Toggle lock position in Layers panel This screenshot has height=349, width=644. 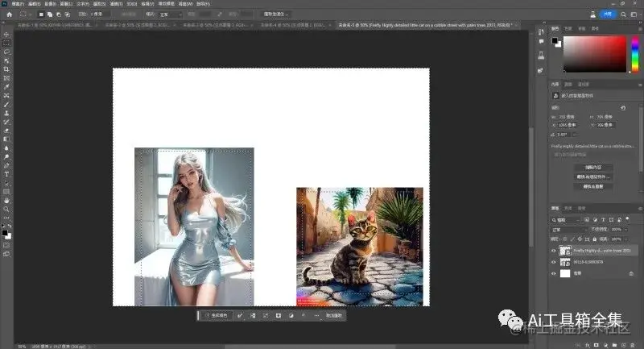click(580, 239)
